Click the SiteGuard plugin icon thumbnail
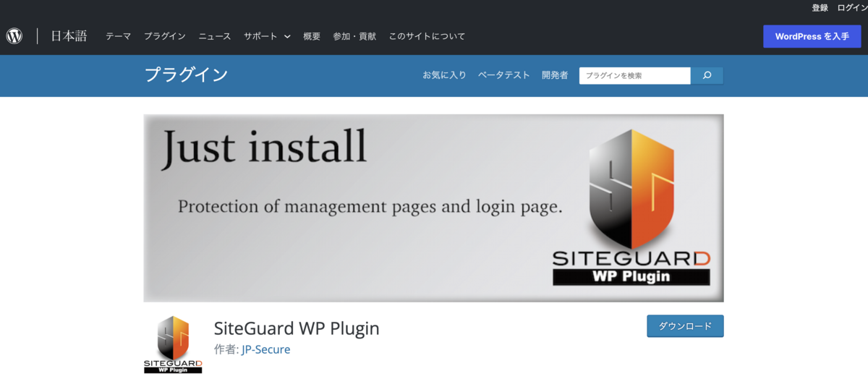This screenshot has width=868, height=392. click(173, 344)
